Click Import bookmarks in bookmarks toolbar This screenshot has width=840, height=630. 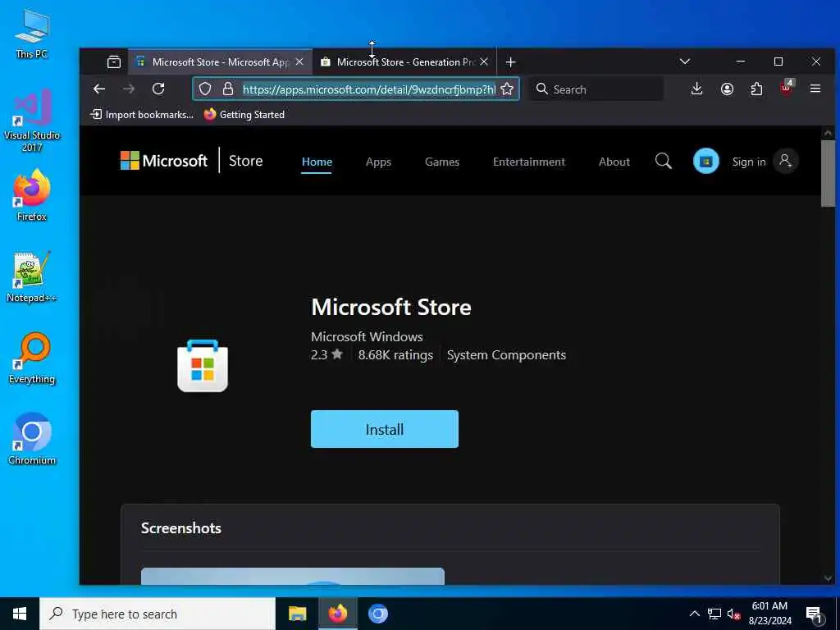click(142, 115)
